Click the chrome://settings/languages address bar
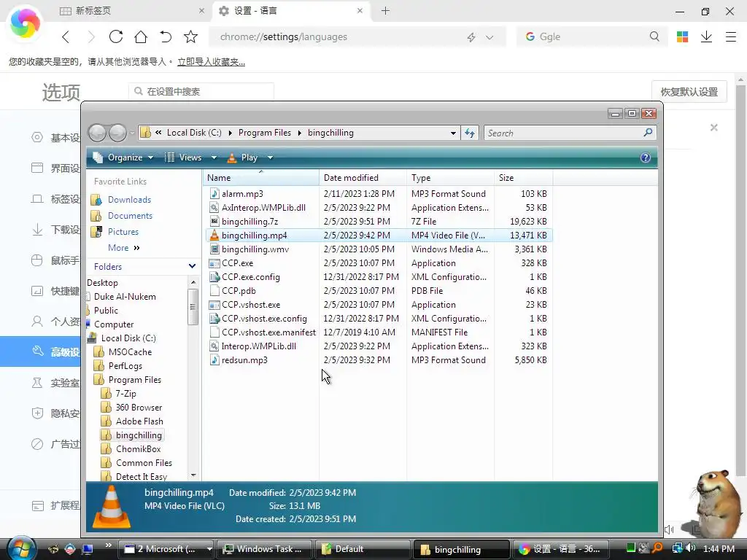The image size is (747, 560). pos(357,37)
